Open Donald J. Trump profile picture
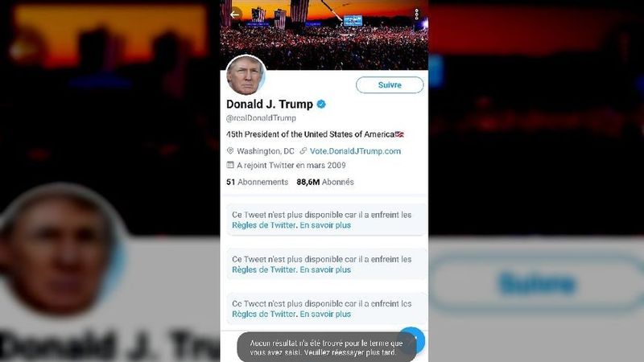This screenshot has height=362, width=644. [x=246, y=76]
